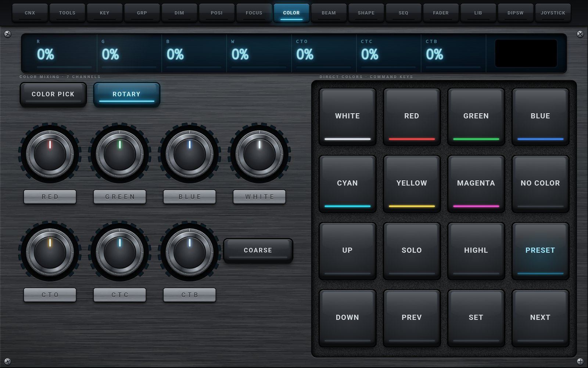
Task: Click the CTB rotary knob
Action: (x=190, y=252)
